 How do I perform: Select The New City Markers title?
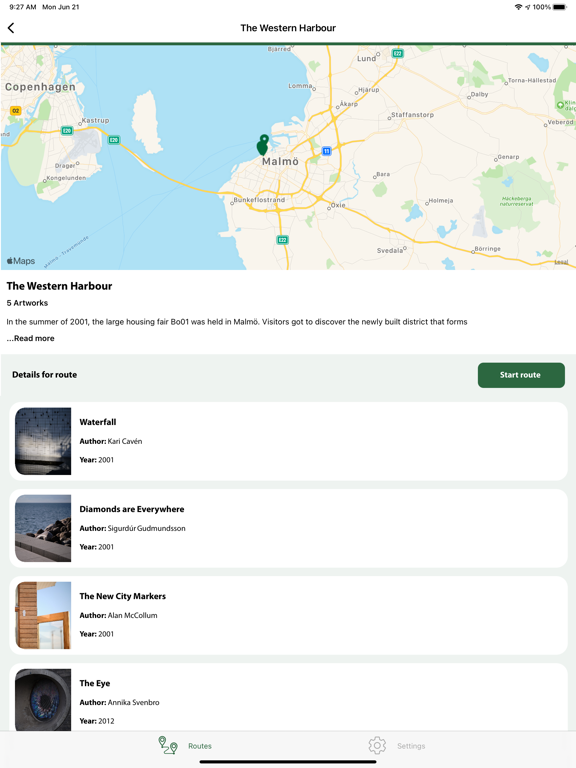tap(123, 596)
